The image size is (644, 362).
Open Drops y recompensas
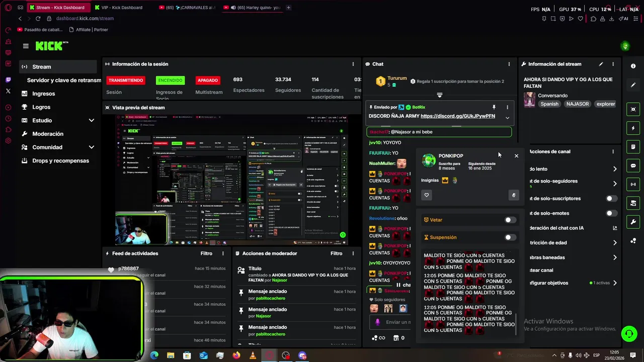60,161
